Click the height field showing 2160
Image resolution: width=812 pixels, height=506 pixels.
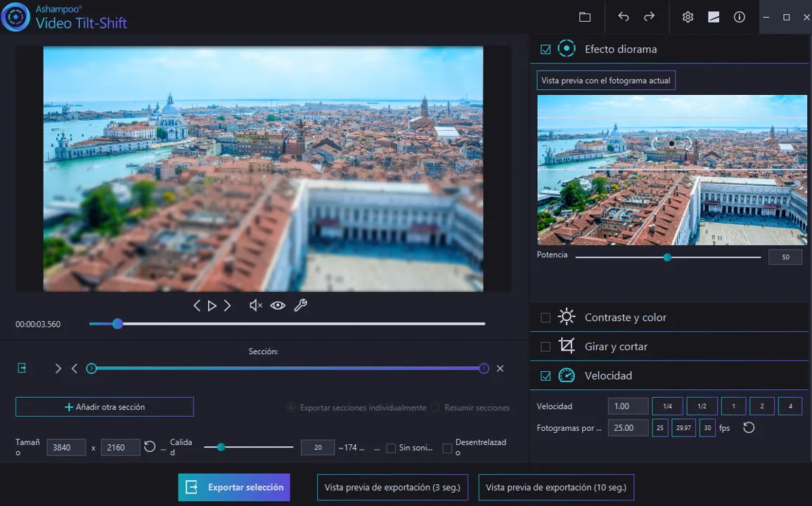[121, 448]
